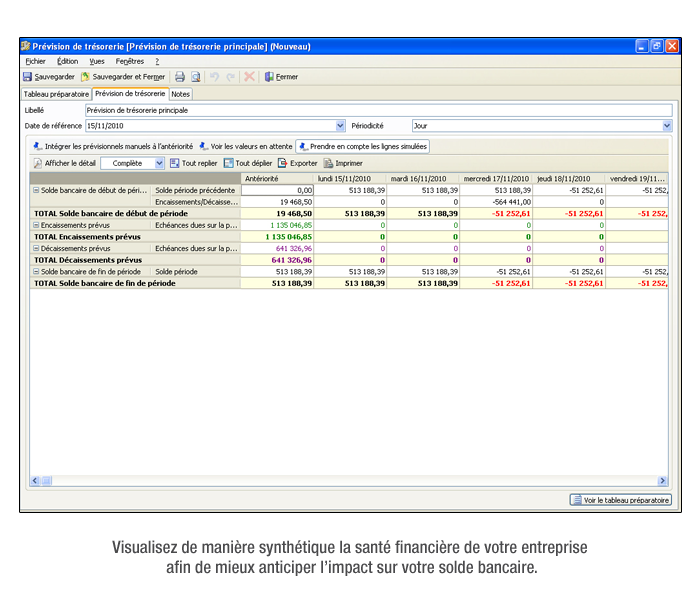Click the Sauvegarder save icon
The height and width of the screenshot is (600, 700).
(28, 77)
